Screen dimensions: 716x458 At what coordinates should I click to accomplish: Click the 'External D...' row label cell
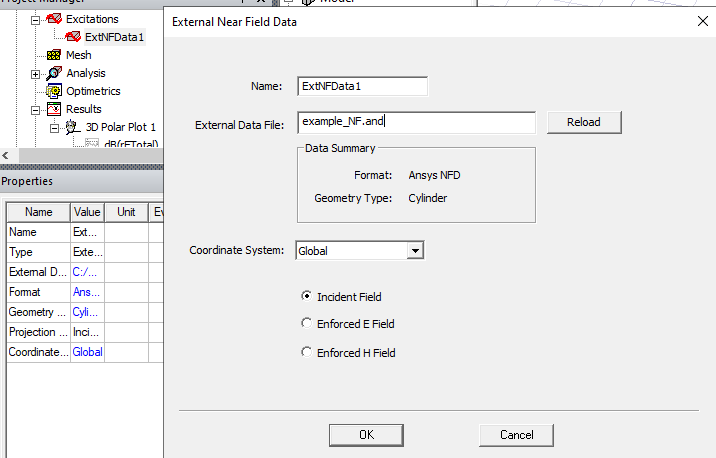pos(38,272)
